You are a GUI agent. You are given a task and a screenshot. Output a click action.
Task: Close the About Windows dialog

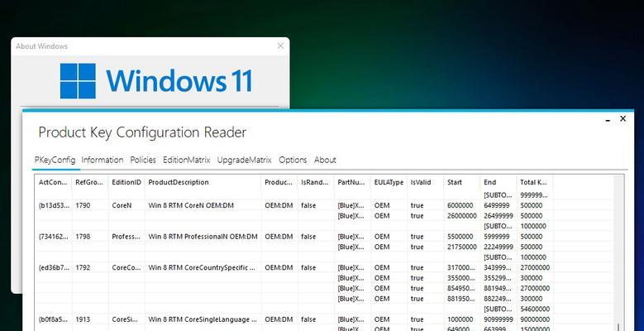point(280,46)
